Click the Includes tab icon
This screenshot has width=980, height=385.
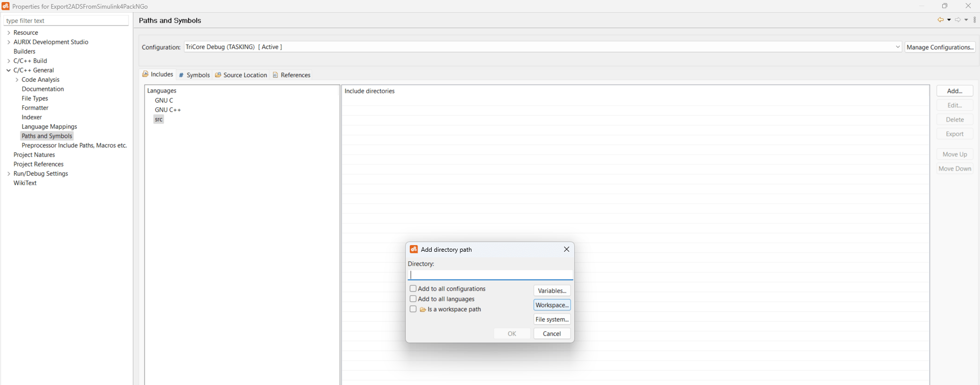coord(146,74)
